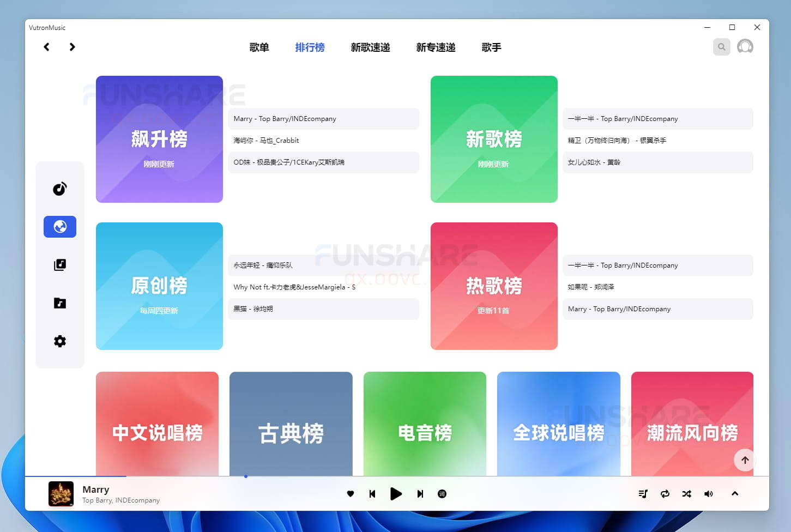The image size is (791, 532).
Task: Switch to the 歌单 tab
Action: pyautogui.click(x=259, y=47)
